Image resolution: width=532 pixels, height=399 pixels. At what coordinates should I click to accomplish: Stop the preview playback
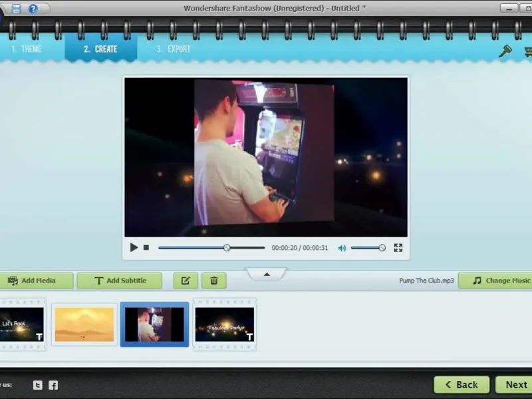(146, 247)
